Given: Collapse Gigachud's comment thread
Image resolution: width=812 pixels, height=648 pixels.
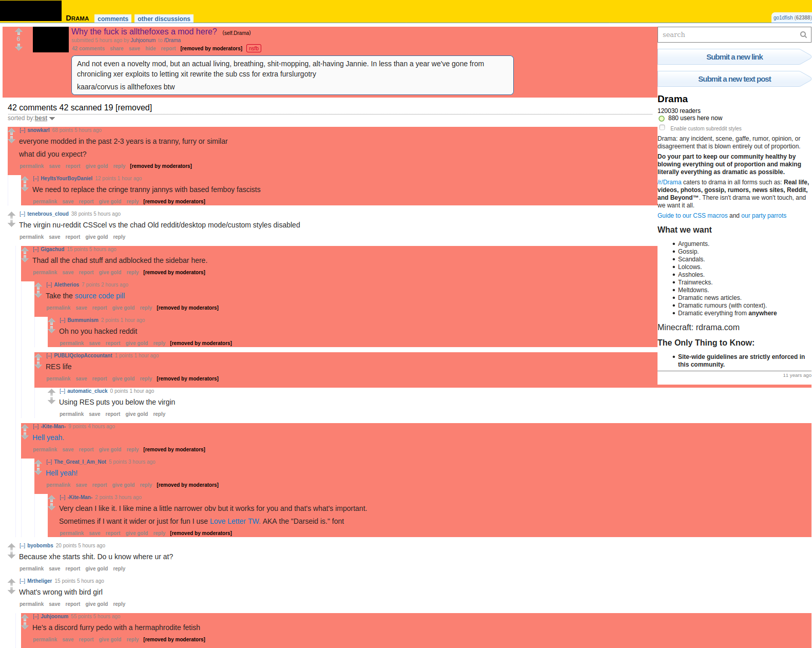Looking at the screenshot, I should (x=36, y=250).
